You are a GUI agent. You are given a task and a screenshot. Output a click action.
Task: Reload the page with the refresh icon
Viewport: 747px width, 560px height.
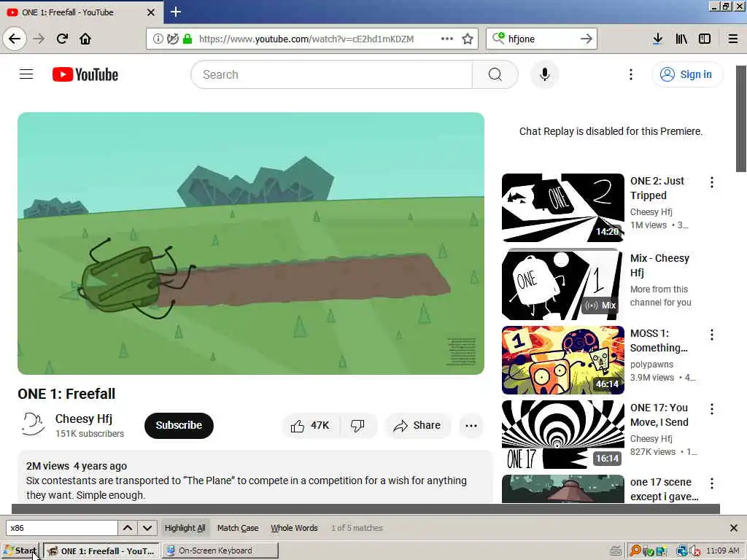tap(62, 39)
